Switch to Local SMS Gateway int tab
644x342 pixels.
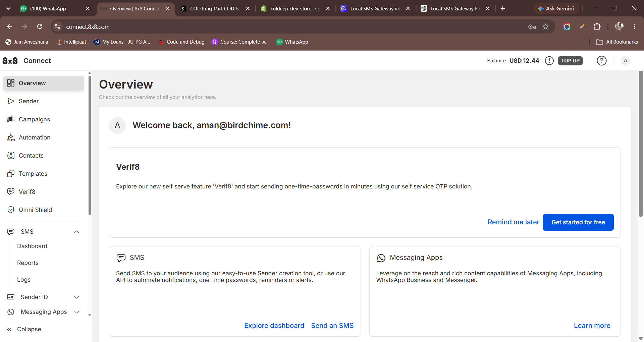tap(375, 9)
